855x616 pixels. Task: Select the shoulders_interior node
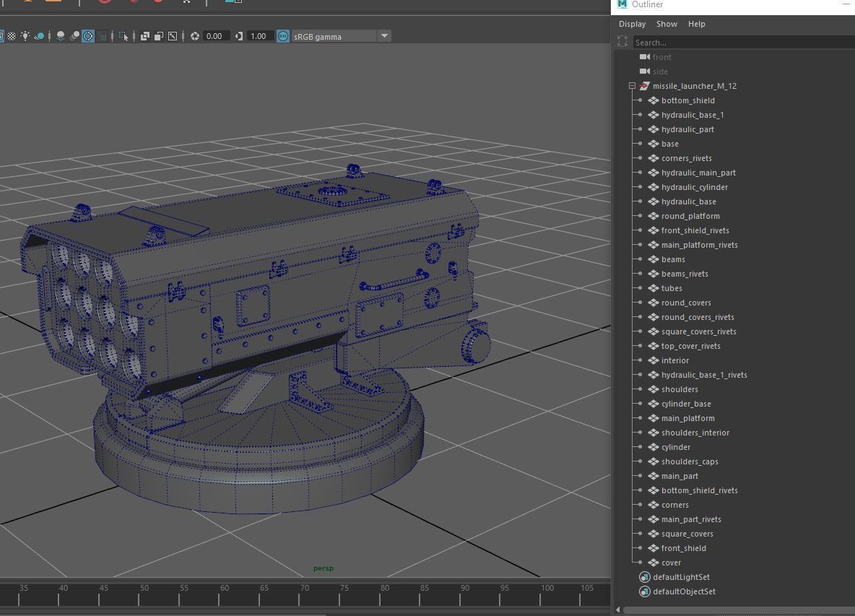pyautogui.click(x=695, y=433)
